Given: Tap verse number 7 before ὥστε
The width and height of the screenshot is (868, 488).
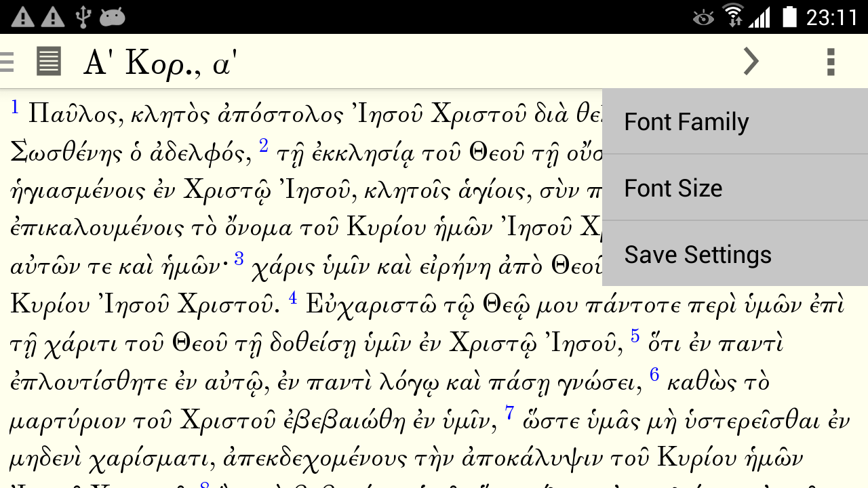Looking at the screenshot, I should pos(509,412).
